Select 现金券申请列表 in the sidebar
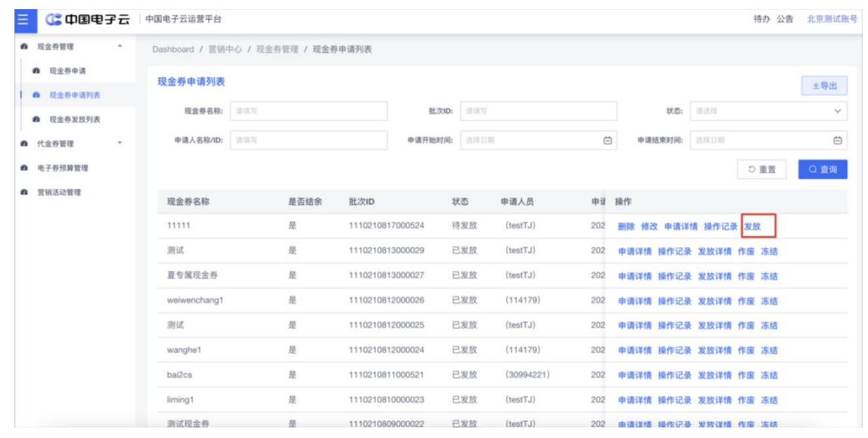 tap(75, 95)
